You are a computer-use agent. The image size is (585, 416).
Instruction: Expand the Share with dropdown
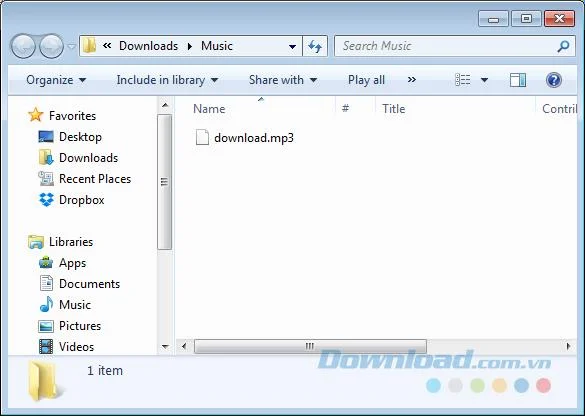click(x=283, y=80)
